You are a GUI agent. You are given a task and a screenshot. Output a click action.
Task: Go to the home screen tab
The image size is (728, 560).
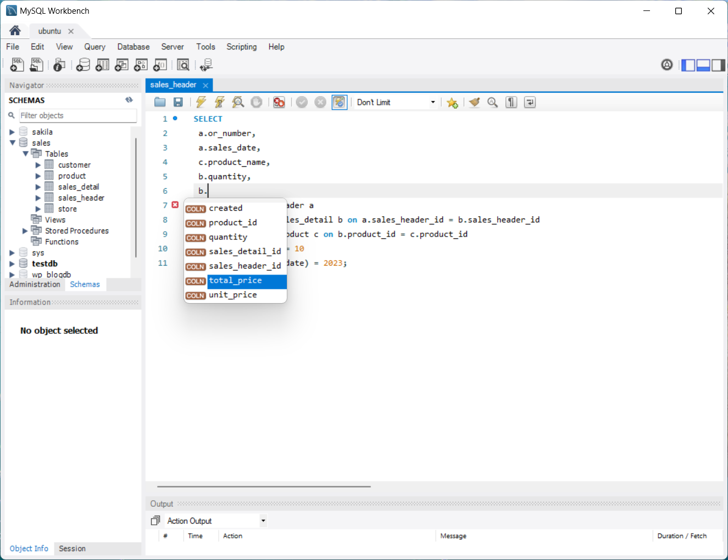(15, 31)
